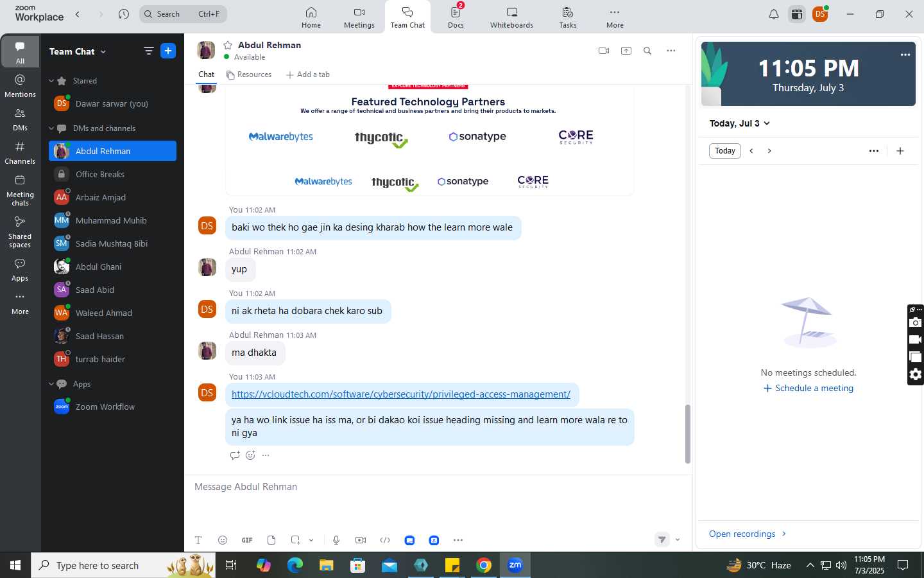
Task: Click Add a tab
Action: point(308,74)
